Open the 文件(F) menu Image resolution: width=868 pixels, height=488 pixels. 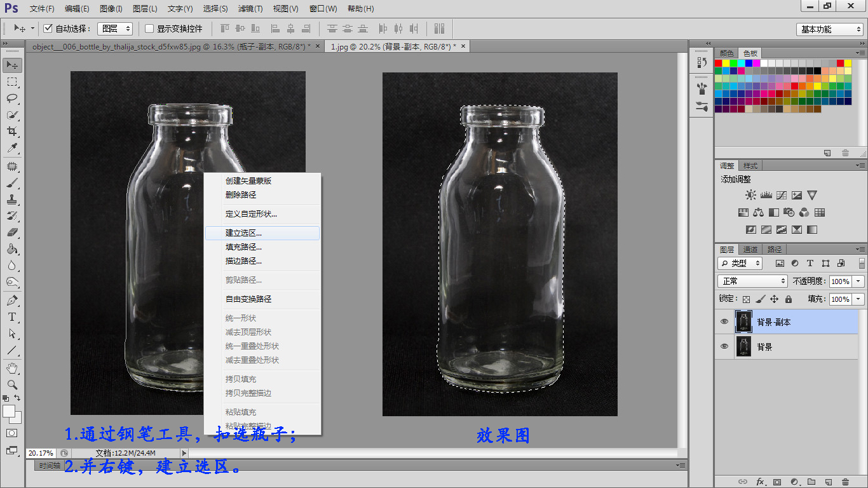pos(42,8)
